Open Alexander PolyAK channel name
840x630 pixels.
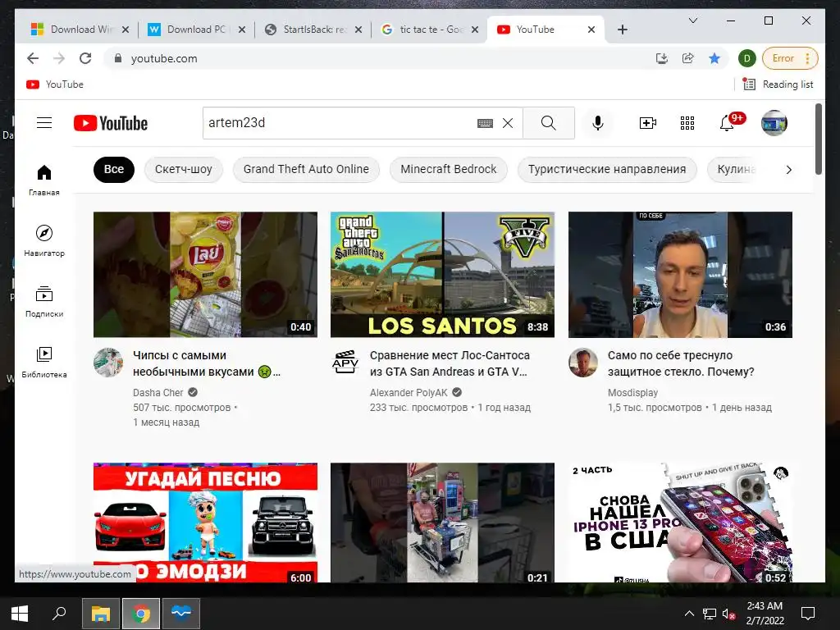[409, 393]
